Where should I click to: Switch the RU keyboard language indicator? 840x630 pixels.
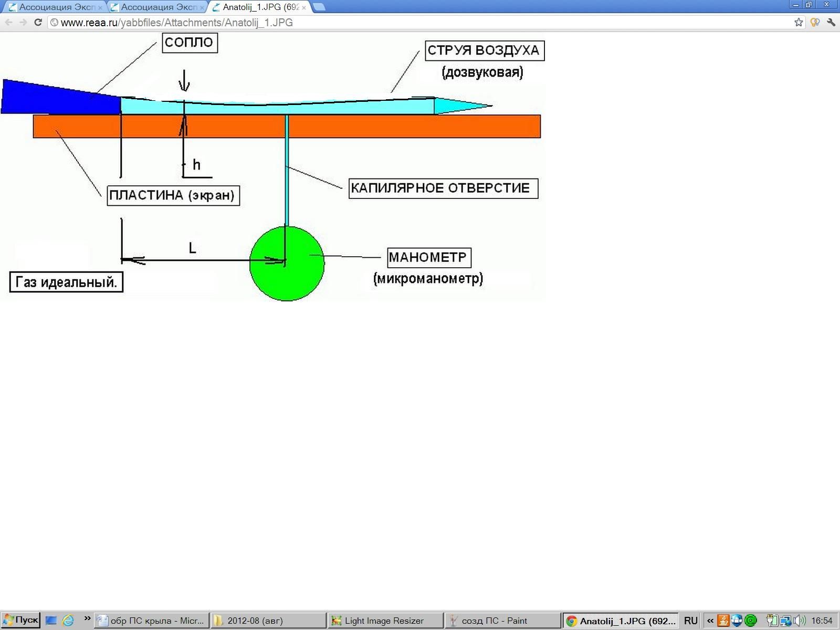click(690, 621)
